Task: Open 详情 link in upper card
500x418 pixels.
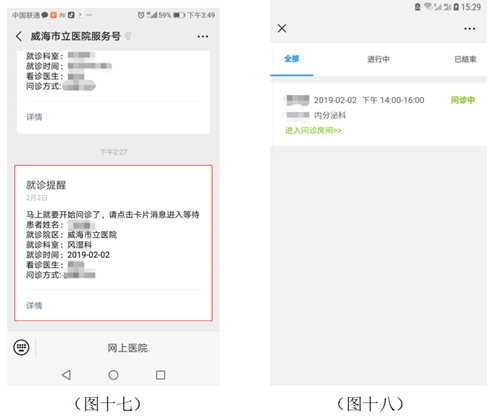Action: pyautogui.click(x=34, y=117)
